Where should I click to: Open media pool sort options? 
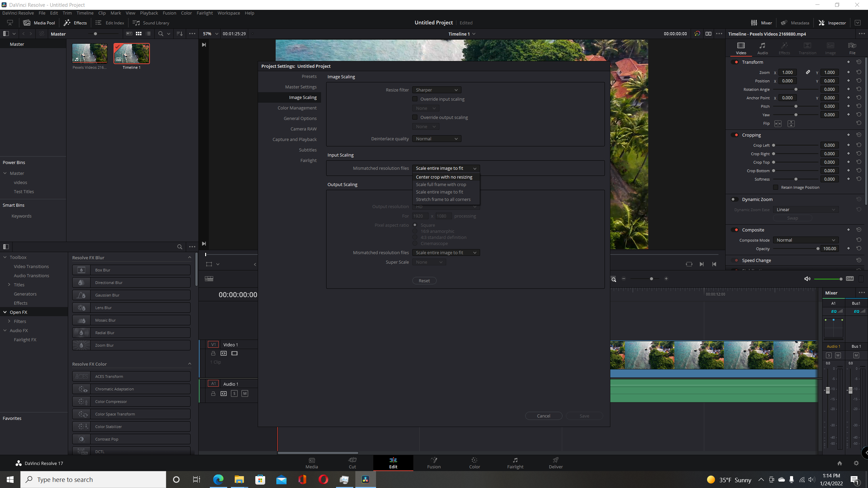[180, 34]
